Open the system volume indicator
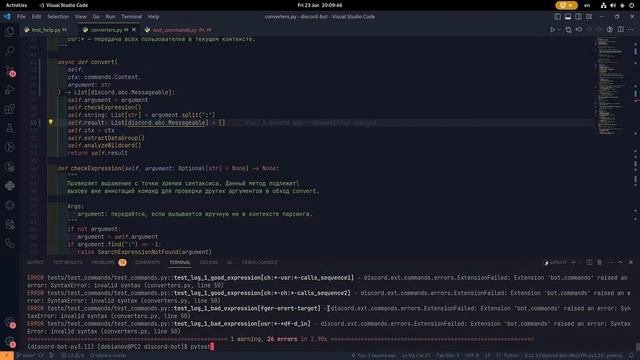The height and width of the screenshot is (360, 640). (613, 5)
